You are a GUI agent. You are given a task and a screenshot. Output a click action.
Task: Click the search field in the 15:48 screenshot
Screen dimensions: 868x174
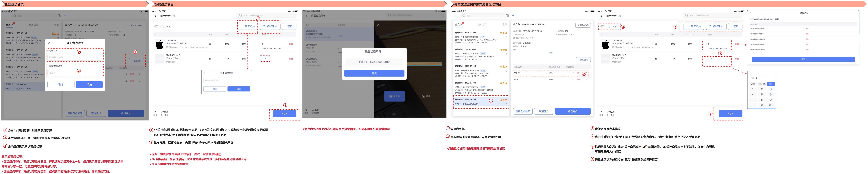[x=482, y=15]
